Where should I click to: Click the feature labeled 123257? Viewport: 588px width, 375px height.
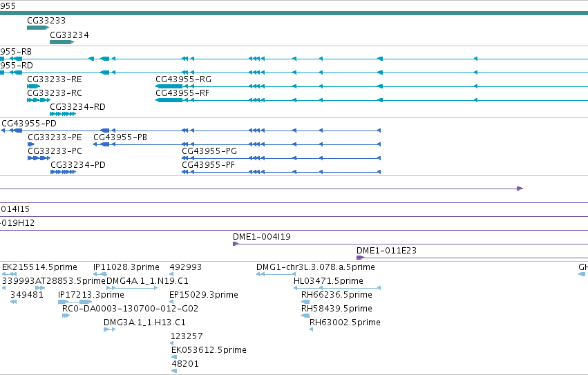pyautogui.click(x=187, y=336)
